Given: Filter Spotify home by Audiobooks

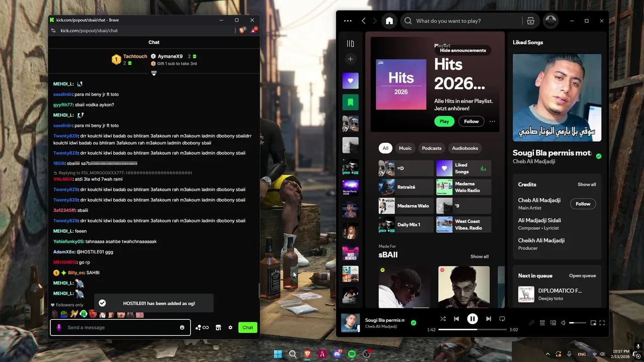Looking at the screenshot, I should pos(465,148).
